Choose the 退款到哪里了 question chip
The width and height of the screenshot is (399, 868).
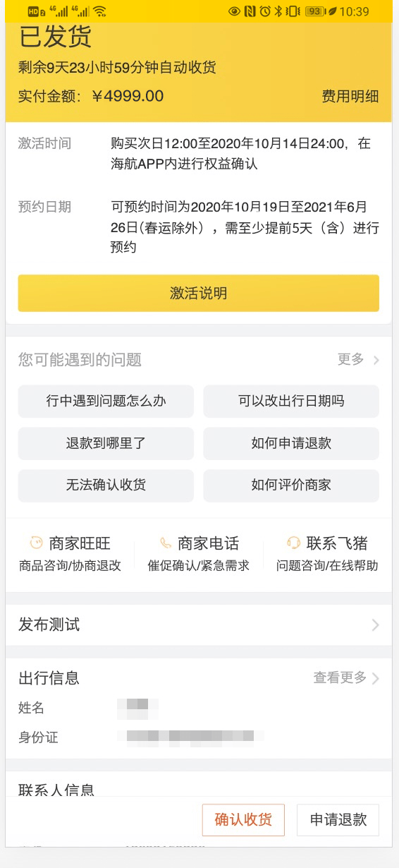pos(106,444)
